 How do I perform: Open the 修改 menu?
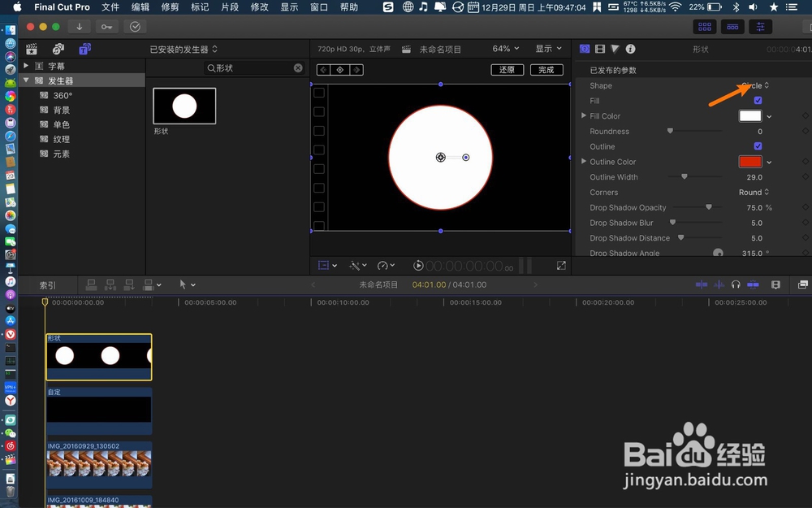click(260, 7)
